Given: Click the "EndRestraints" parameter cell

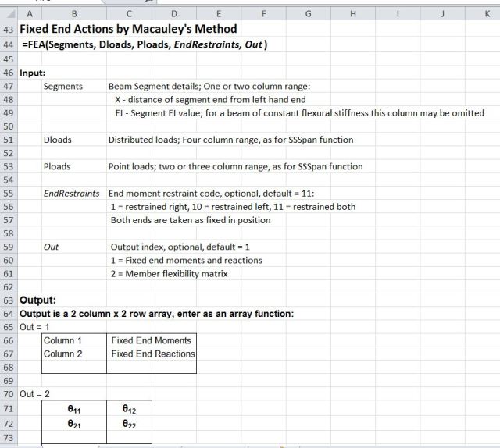Looking at the screenshot, I should click(x=71, y=193).
